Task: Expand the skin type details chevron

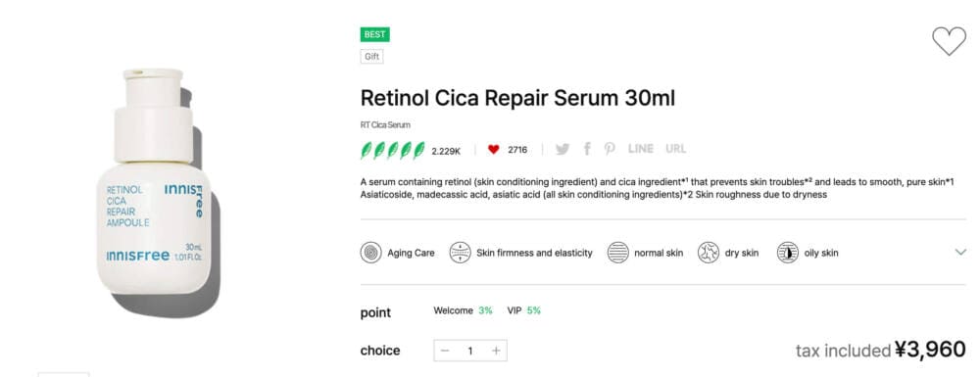Action: 960,253
